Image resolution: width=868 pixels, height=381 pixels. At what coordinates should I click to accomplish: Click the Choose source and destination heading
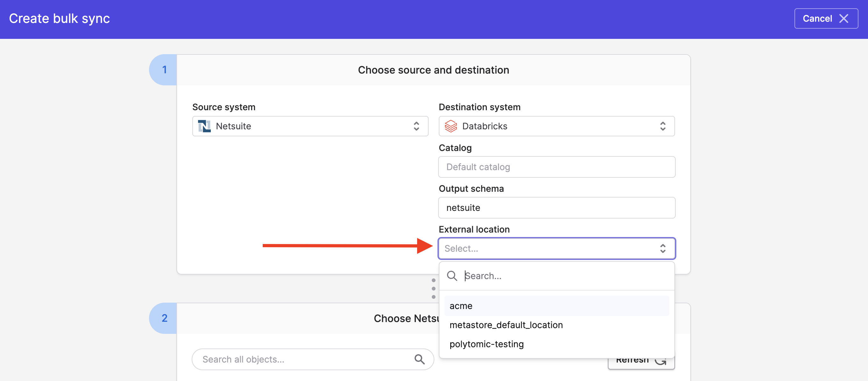click(433, 70)
